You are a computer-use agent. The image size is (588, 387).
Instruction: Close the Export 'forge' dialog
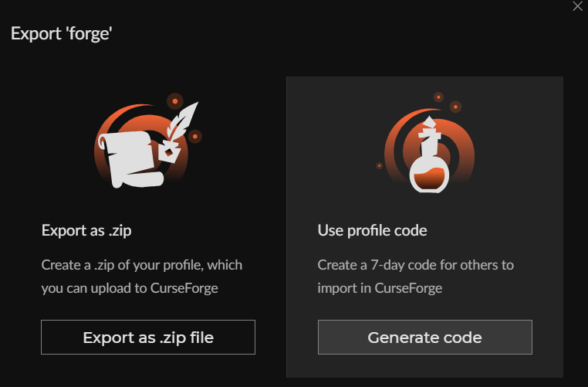click(x=577, y=6)
